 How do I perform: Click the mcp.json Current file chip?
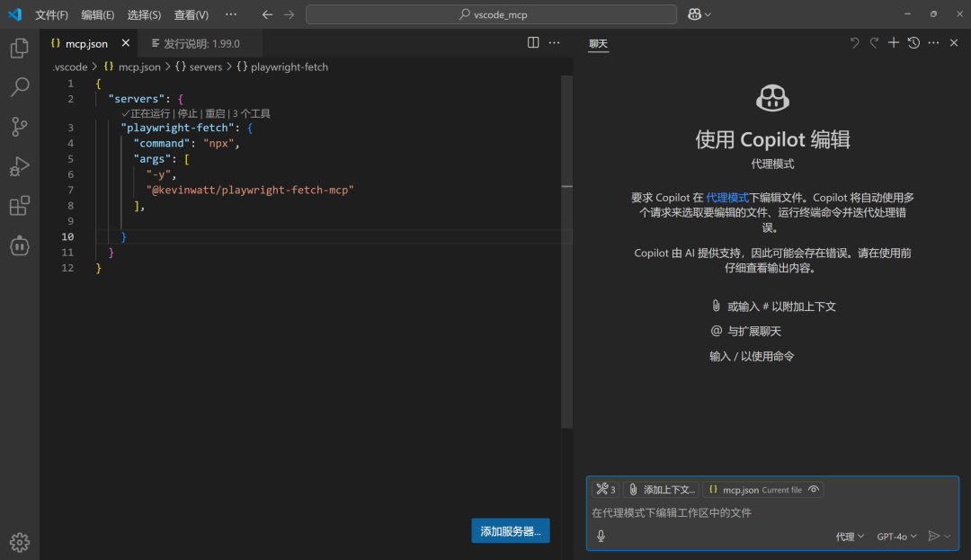pos(763,490)
